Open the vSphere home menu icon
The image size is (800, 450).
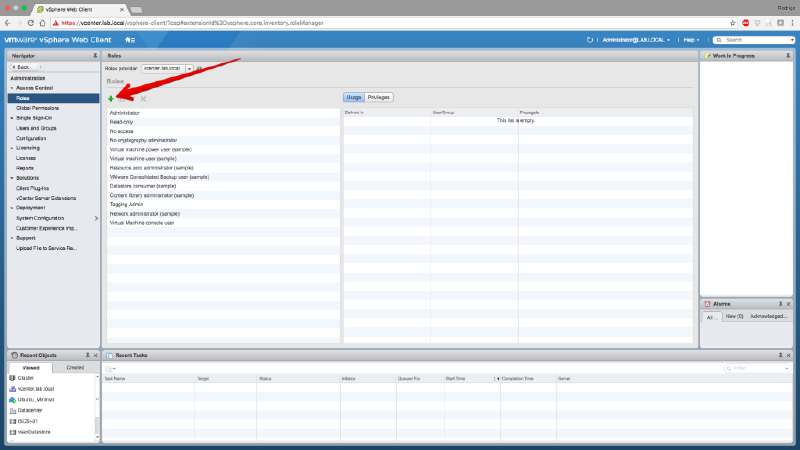pyautogui.click(x=130, y=40)
